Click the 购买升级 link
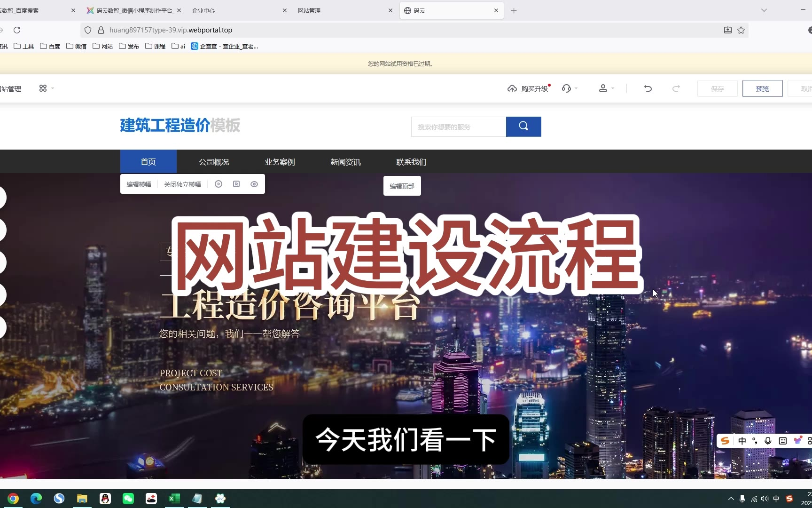Image resolution: width=812 pixels, height=508 pixels. tap(535, 88)
